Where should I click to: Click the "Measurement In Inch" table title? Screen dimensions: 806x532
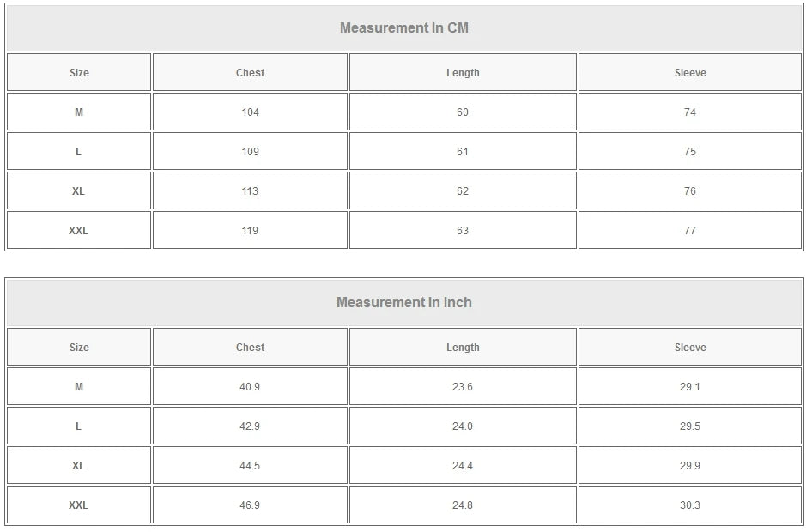click(x=404, y=302)
